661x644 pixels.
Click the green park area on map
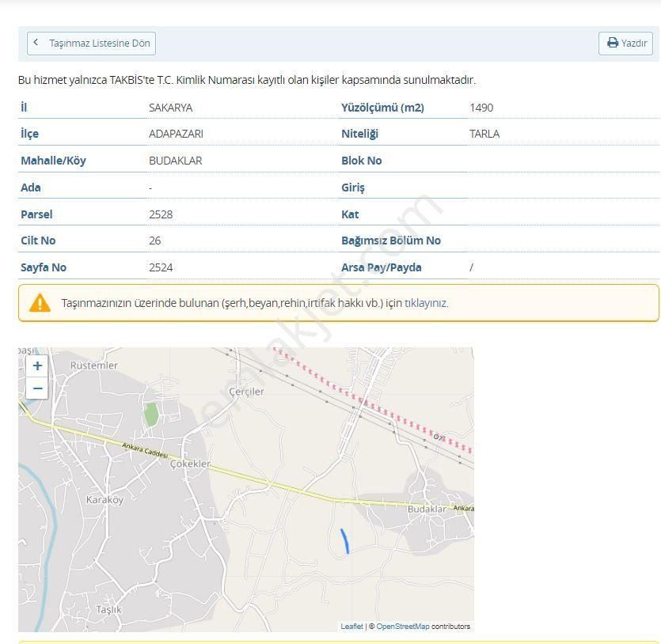[151, 414]
